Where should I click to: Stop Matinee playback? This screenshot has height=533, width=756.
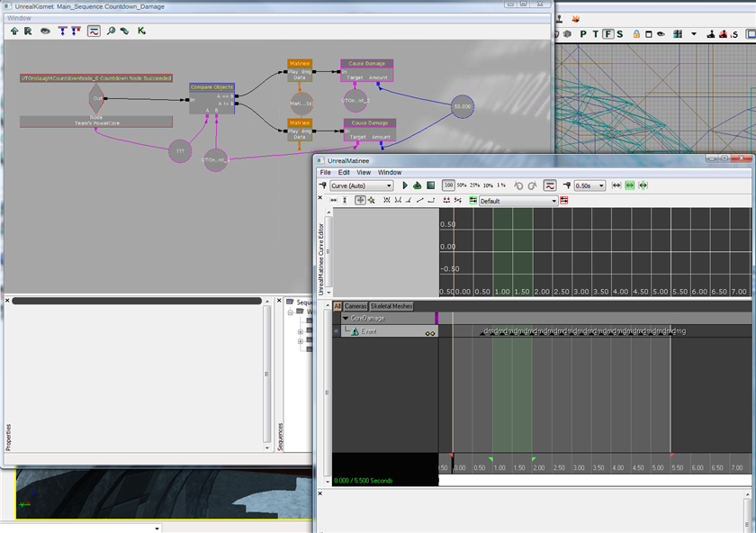click(x=431, y=185)
